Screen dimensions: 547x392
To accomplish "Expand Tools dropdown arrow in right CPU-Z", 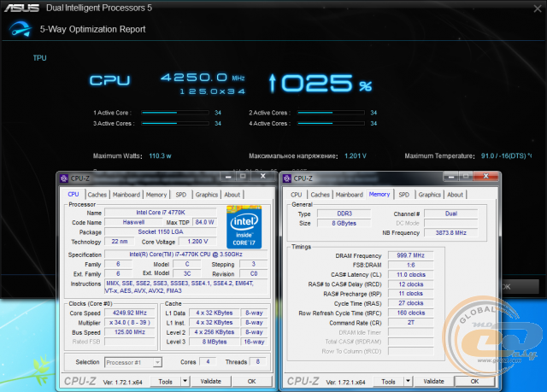I will (409, 381).
